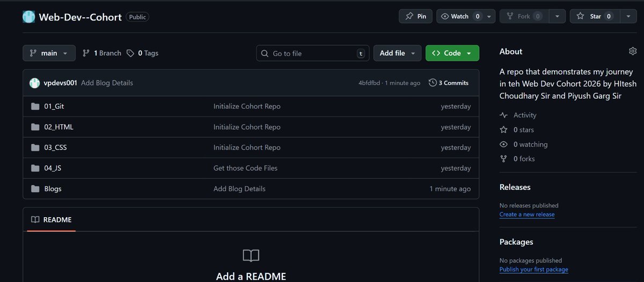View the 3 Commits history

[x=449, y=83]
